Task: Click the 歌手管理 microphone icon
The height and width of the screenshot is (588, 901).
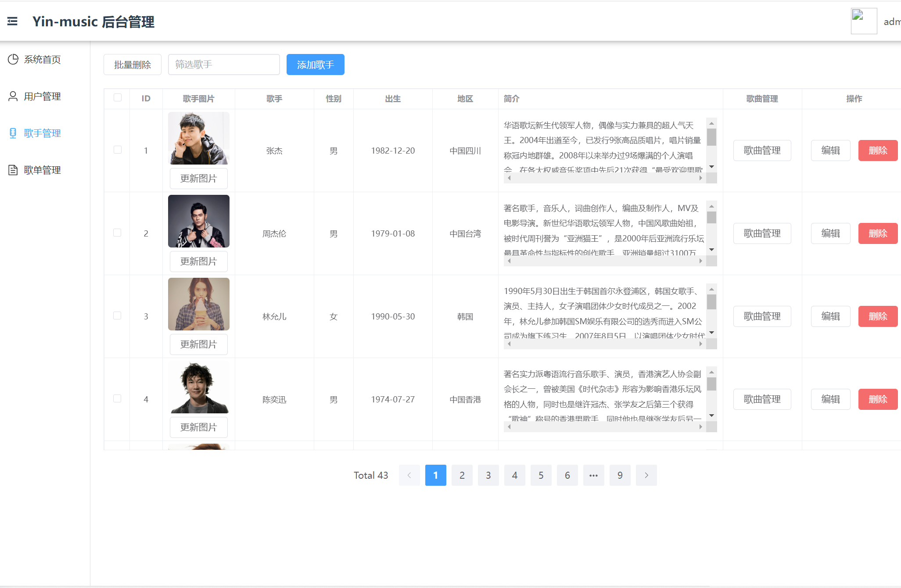Action: [13, 133]
